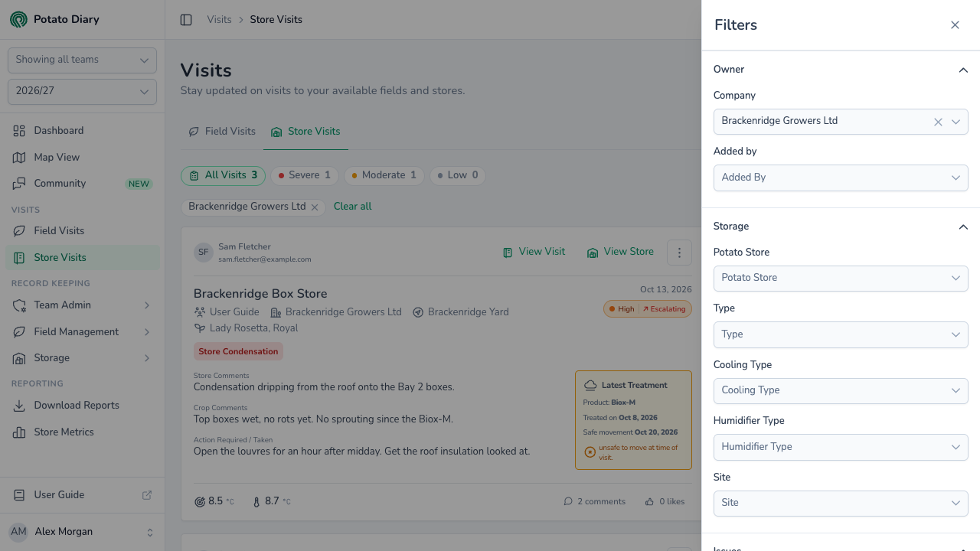Collapse the Owner filter section

point(963,70)
